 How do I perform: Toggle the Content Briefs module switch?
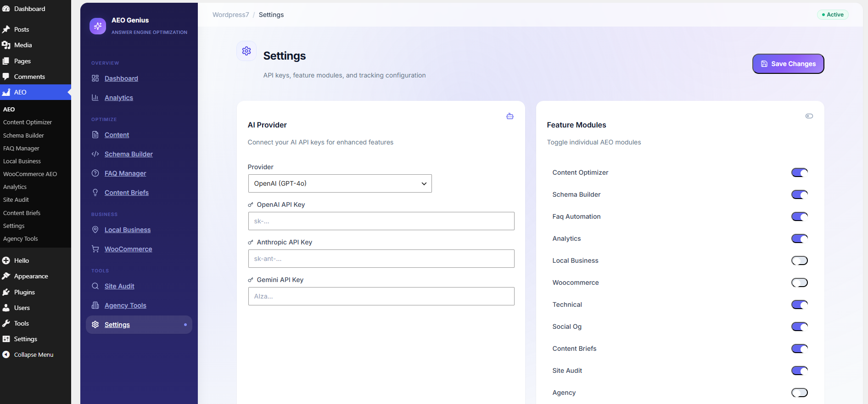click(800, 349)
